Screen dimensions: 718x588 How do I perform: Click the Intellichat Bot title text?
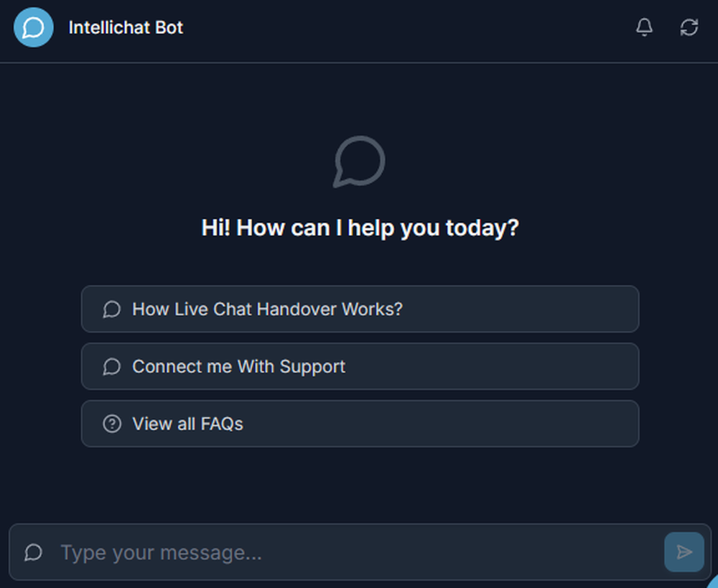[x=126, y=27]
